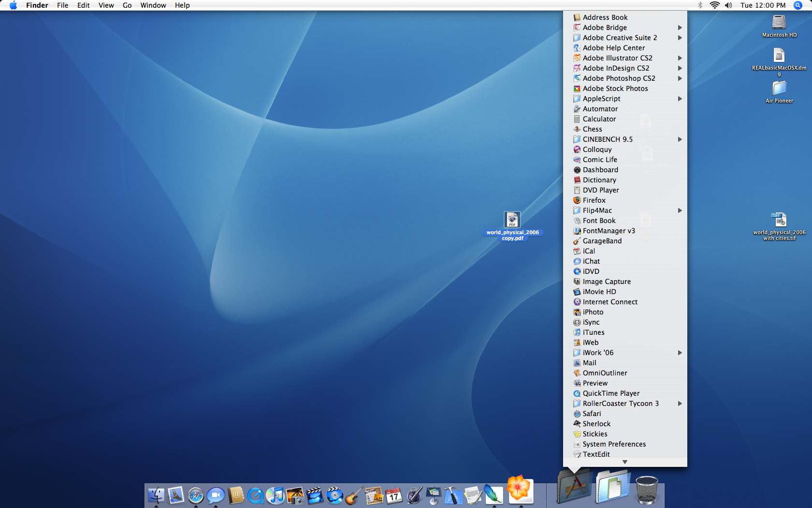The height and width of the screenshot is (508, 812).
Task: Open the volume control in menu bar
Action: (x=728, y=5)
